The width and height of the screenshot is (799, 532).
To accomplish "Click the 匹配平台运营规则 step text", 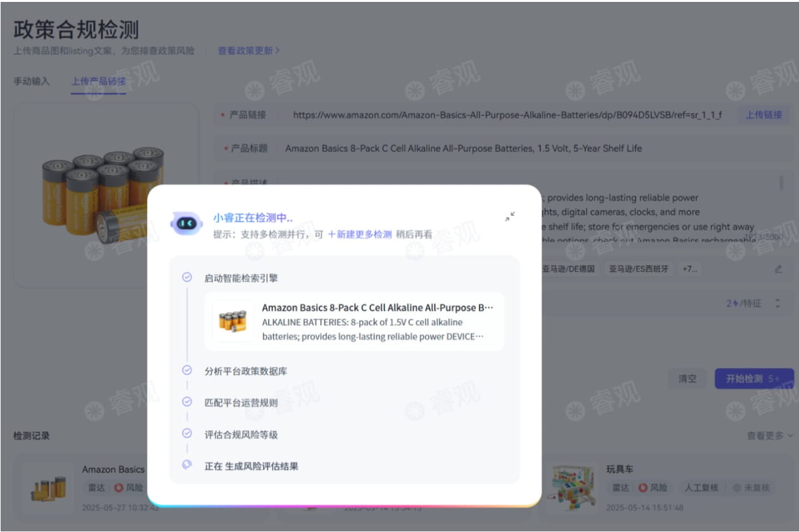I will 241,402.
